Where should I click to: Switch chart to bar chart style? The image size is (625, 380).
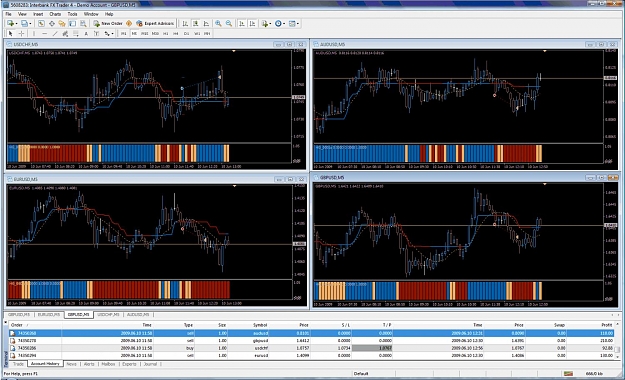[185, 24]
